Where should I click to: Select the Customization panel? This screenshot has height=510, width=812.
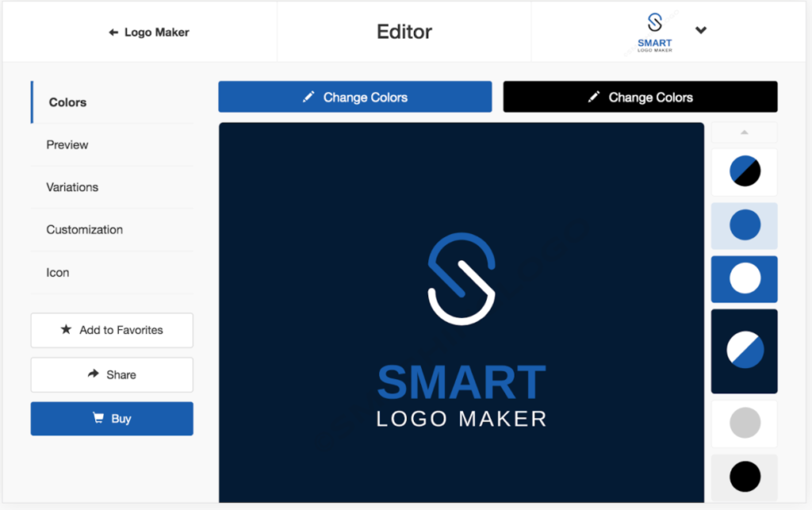pos(84,229)
